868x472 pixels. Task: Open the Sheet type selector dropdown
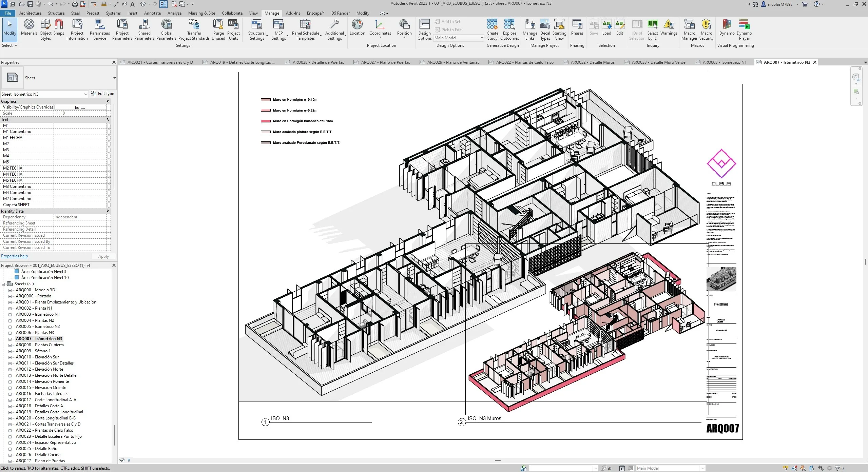pos(114,78)
